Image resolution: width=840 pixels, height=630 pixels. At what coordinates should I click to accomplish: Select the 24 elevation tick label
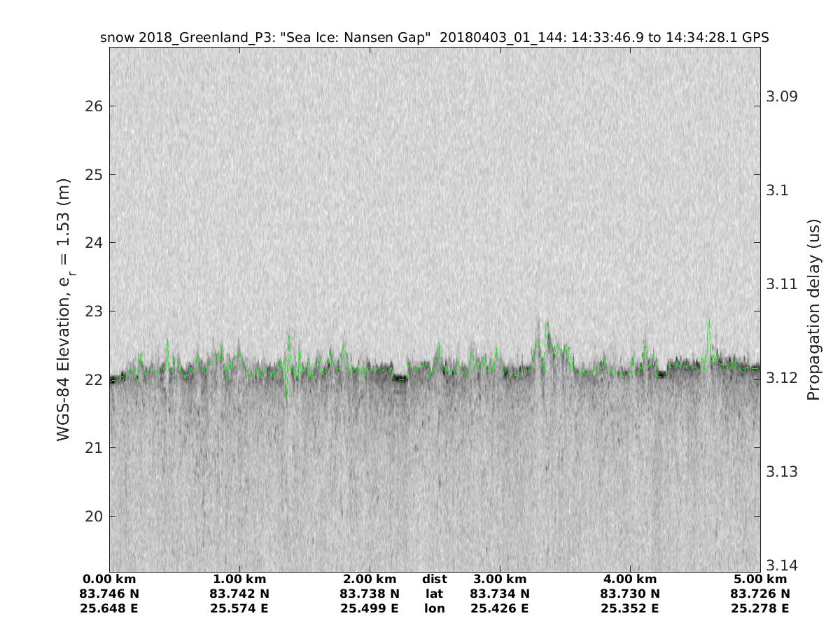94,243
